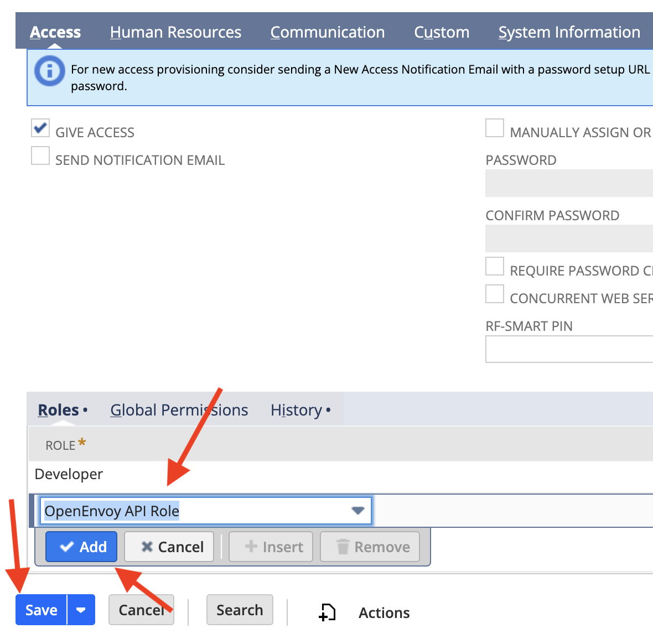Click the X Cancel button in the role row
The width and height of the screenshot is (653, 644).
coord(169,547)
